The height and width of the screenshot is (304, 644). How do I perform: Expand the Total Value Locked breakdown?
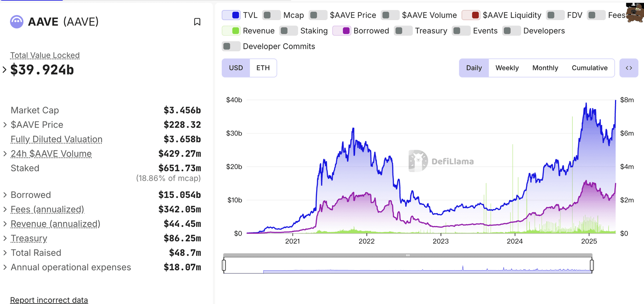coord(4,69)
